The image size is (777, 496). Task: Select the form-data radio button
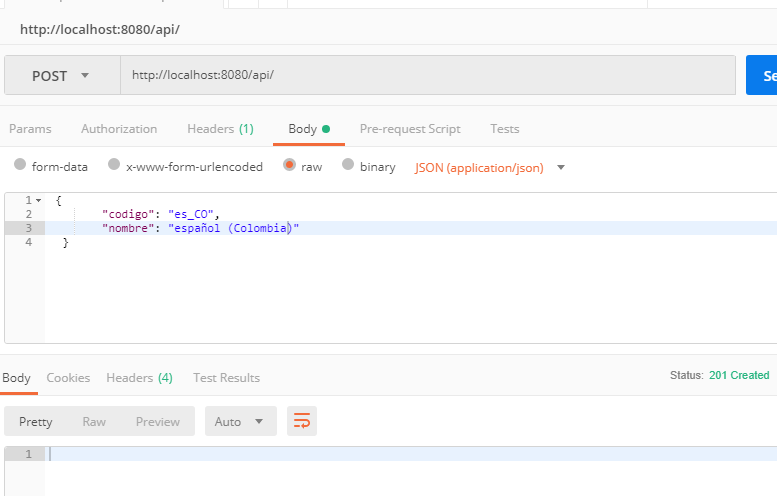pos(20,165)
